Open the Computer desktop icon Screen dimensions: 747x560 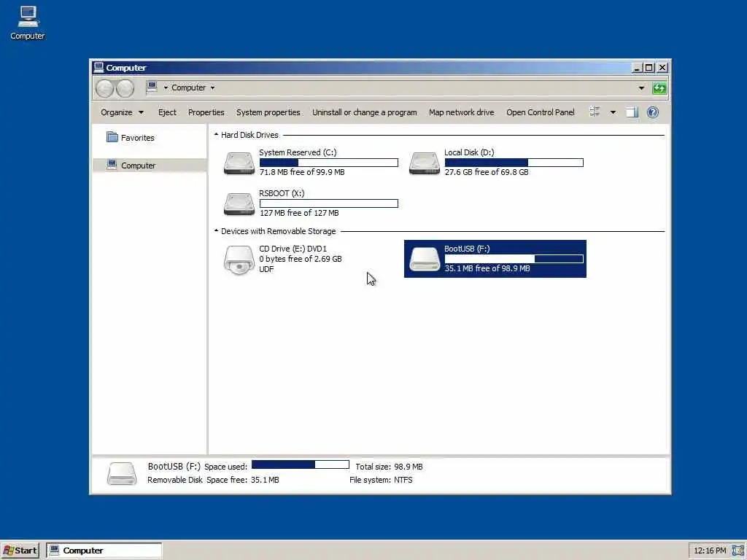(28, 23)
